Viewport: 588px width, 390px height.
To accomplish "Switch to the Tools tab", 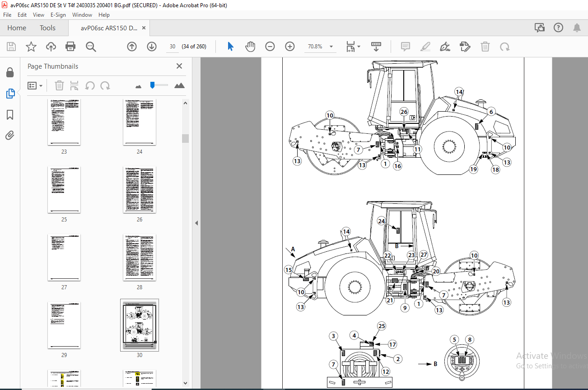I will pos(47,28).
